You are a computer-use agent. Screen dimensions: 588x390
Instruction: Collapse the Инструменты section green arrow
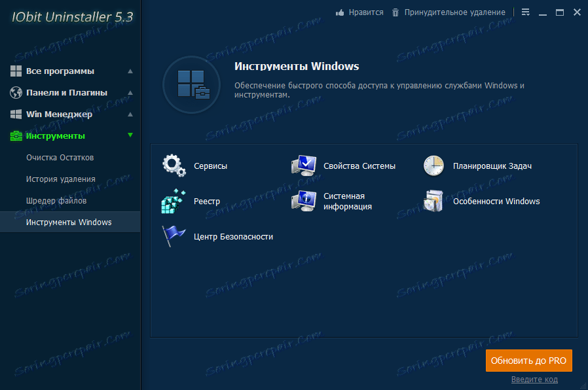click(130, 135)
